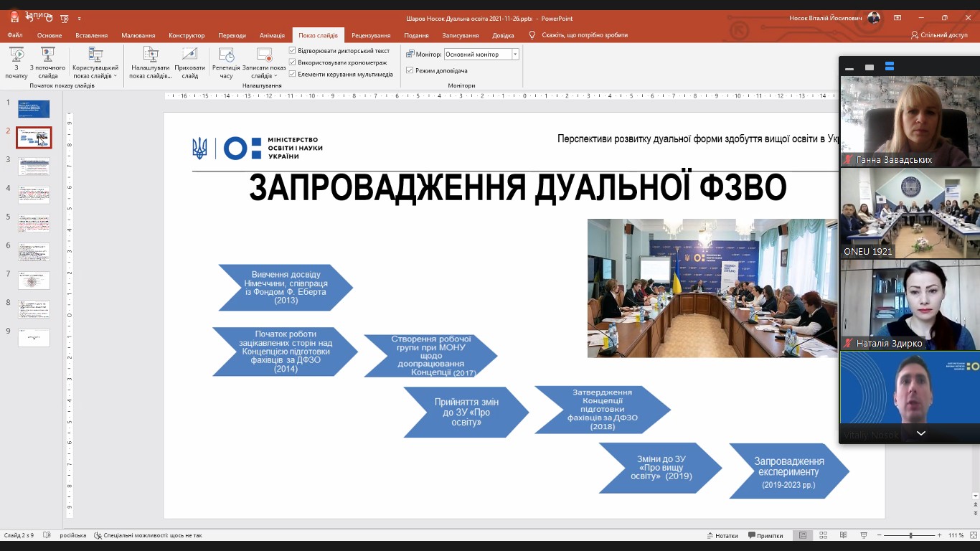Select slide 9 thumbnail
The height and width of the screenshot is (551, 980).
[x=34, y=338]
